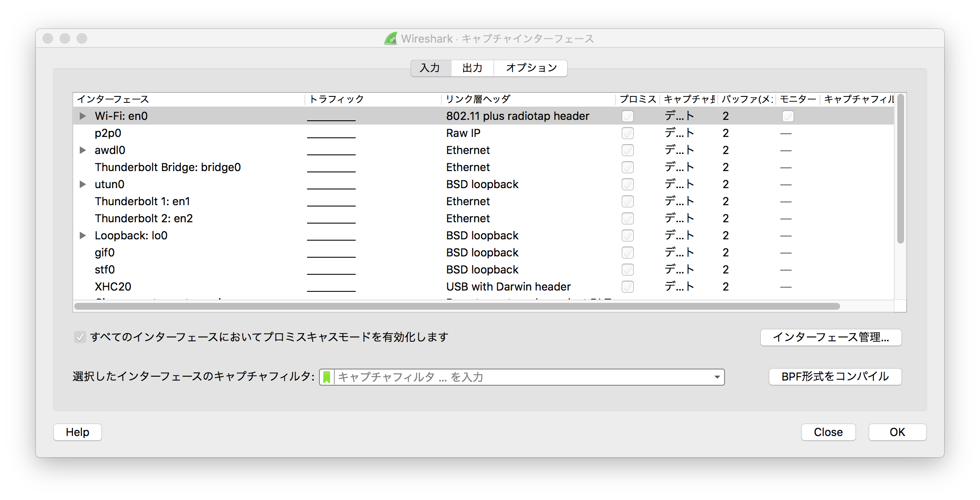Expand the Wi-Fi: en0 interface row

(83, 116)
